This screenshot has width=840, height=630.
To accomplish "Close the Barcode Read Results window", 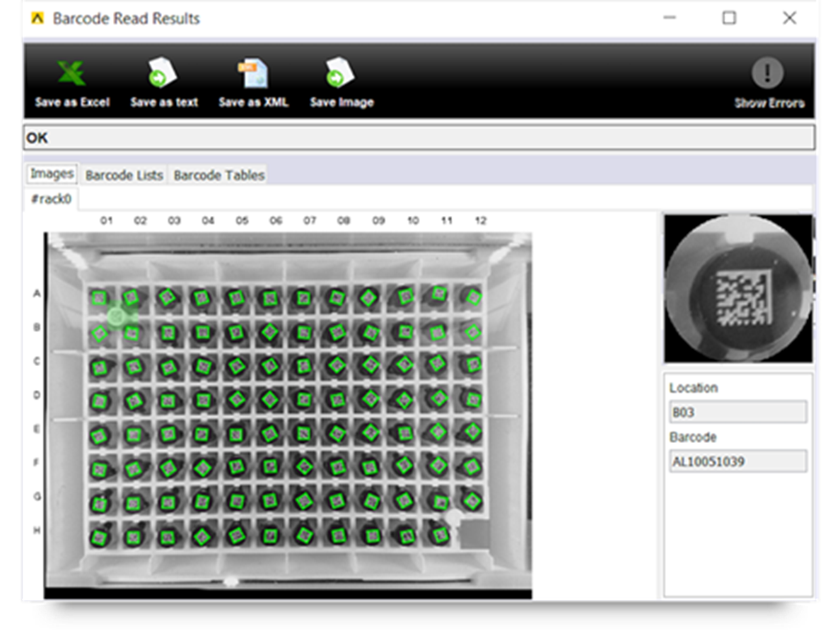I will tap(789, 18).
